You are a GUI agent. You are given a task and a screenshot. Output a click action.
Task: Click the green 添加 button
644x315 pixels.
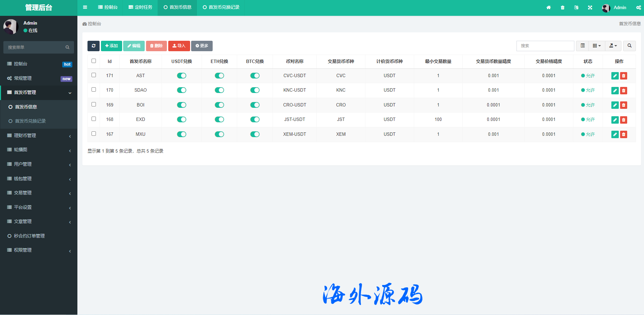(x=111, y=46)
